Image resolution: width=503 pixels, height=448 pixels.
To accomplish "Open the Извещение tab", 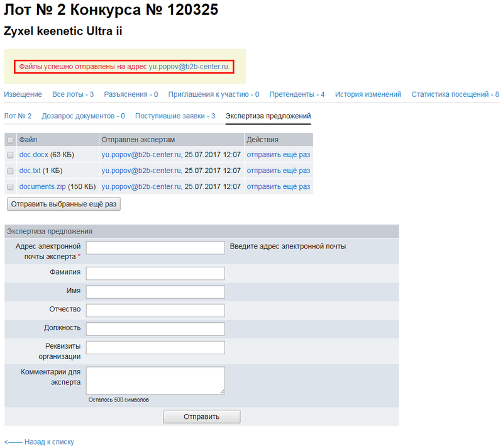I will pyautogui.click(x=23, y=94).
